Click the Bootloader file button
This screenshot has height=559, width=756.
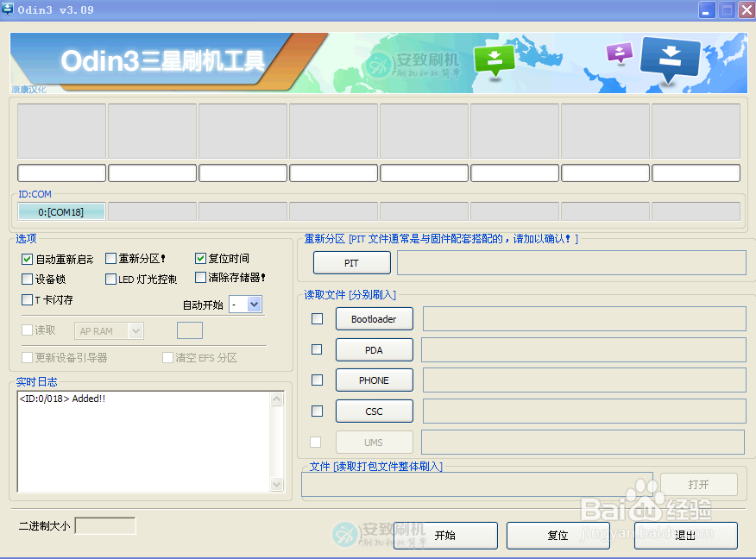[375, 319]
